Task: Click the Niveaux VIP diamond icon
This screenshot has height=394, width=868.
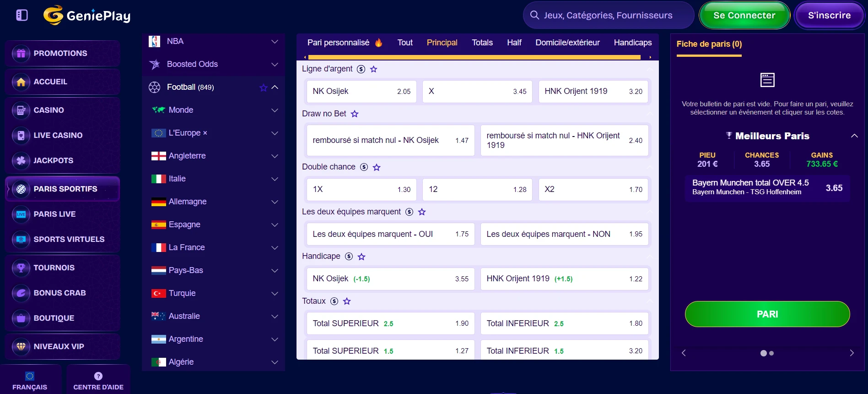Action: (21, 346)
